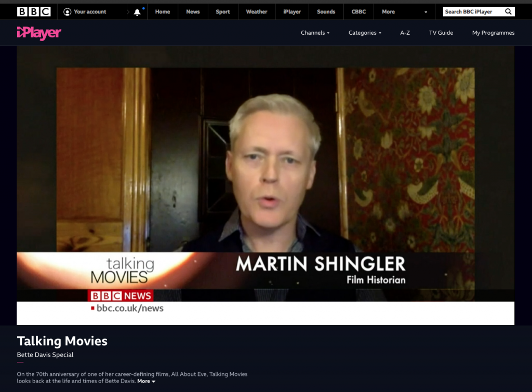Open the TV Guide
Image resolution: width=532 pixels, height=392 pixels.
(441, 33)
